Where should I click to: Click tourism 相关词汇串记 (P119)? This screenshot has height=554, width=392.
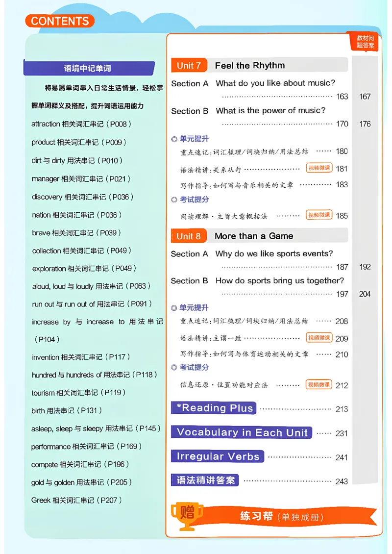pyautogui.click(x=78, y=393)
